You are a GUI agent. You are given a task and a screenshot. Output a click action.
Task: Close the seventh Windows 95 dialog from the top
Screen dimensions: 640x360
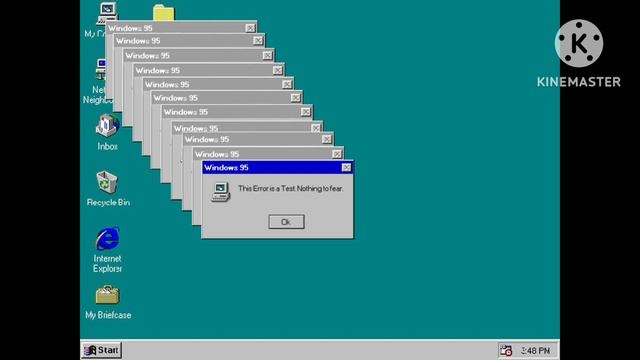point(306,112)
